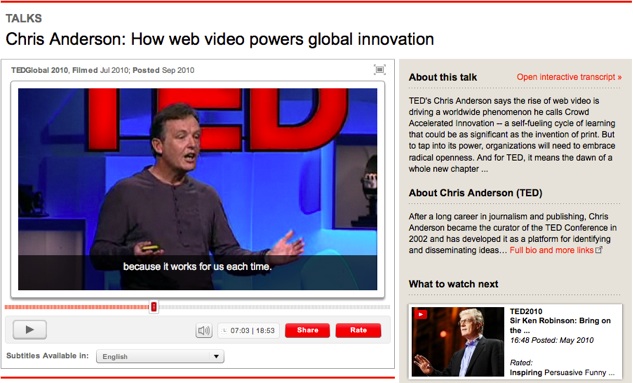The height and width of the screenshot is (383, 633).
Task: Open the English subtitles dropdown
Action: tap(160, 356)
